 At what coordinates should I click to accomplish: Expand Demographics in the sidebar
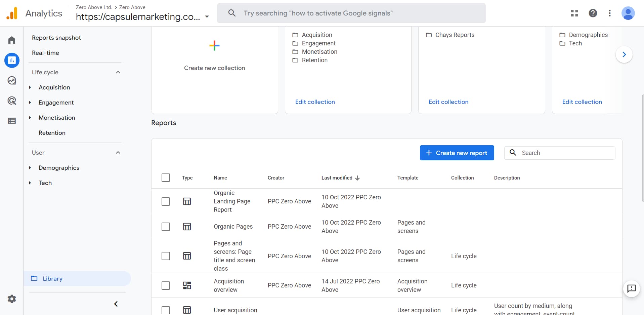coord(30,168)
